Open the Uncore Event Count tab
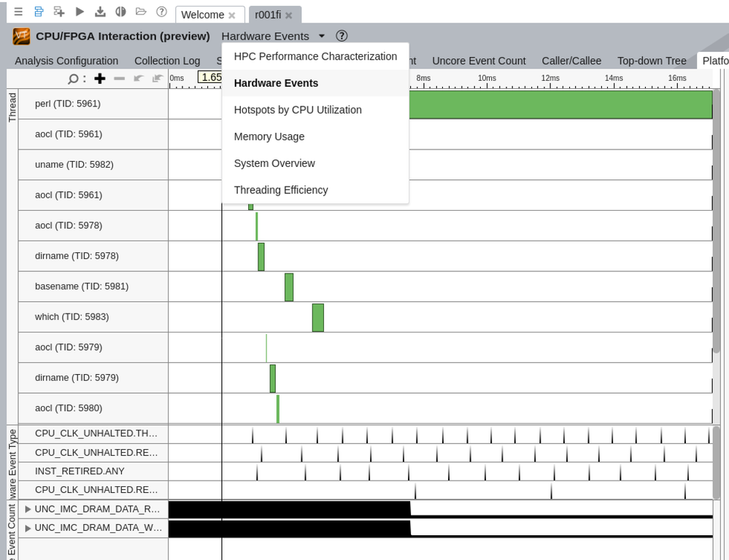The width and height of the screenshot is (729, 560). click(x=479, y=61)
